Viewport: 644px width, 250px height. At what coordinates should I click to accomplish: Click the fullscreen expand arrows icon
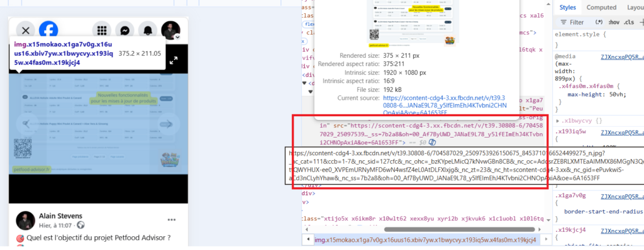point(174,61)
